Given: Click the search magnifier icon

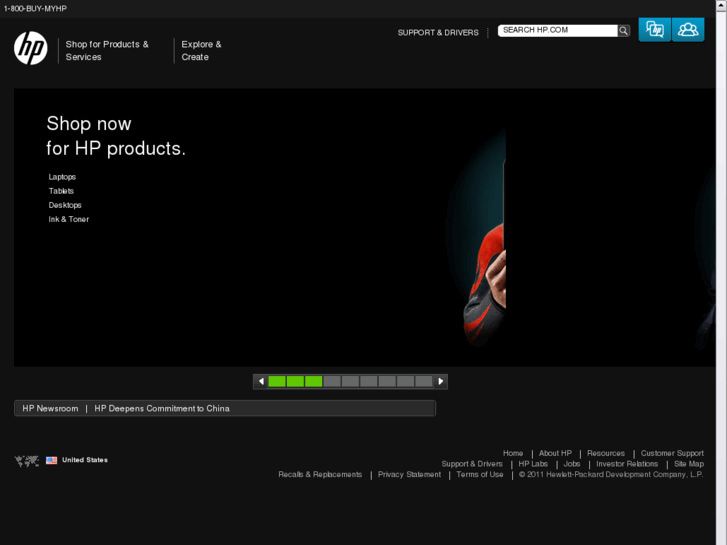Looking at the screenshot, I should click(624, 31).
